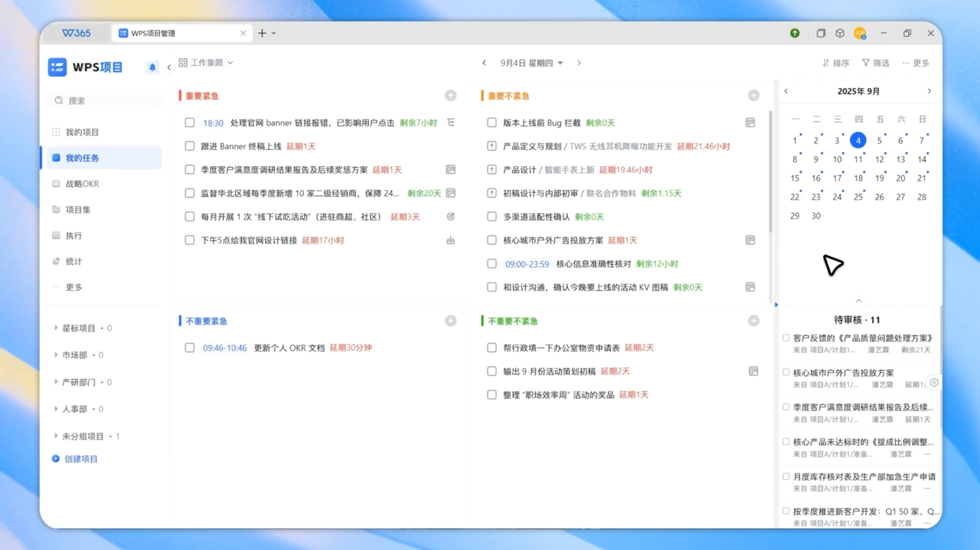The height and width of the screenshot is (550, 980).
Task: Click the 创建项目 link
Action: 80,459
